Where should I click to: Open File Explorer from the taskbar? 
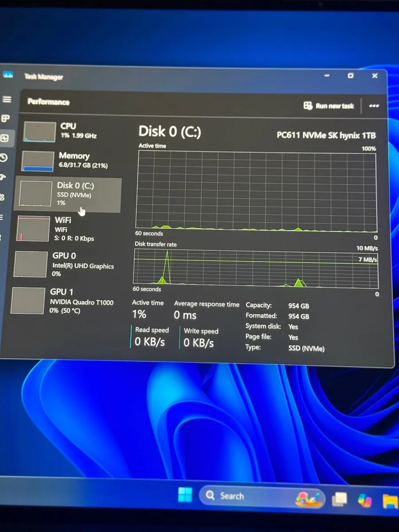[391, 501]
